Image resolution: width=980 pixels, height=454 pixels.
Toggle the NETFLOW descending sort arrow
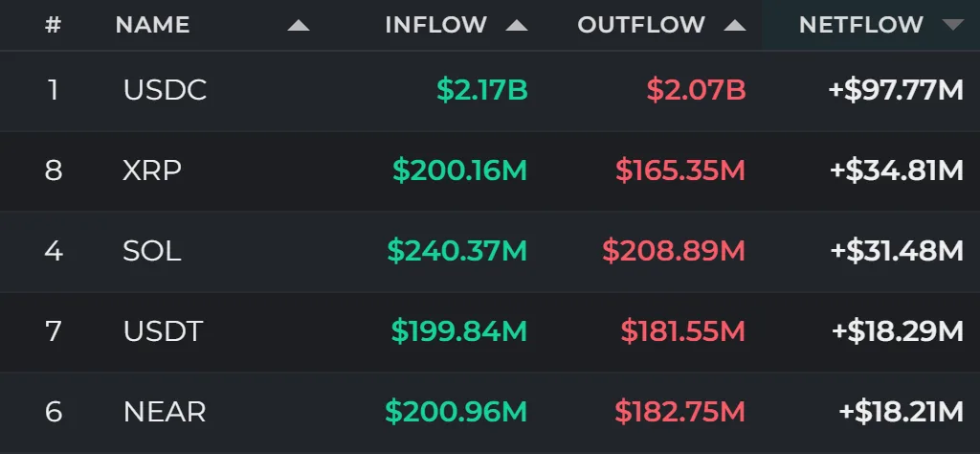tap(953, 25)
